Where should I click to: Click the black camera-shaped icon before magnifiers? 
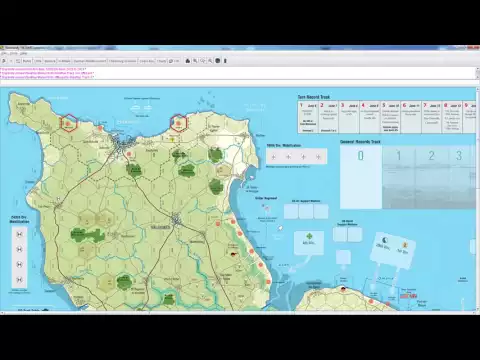pyautogui.click(x=188, y=61)
